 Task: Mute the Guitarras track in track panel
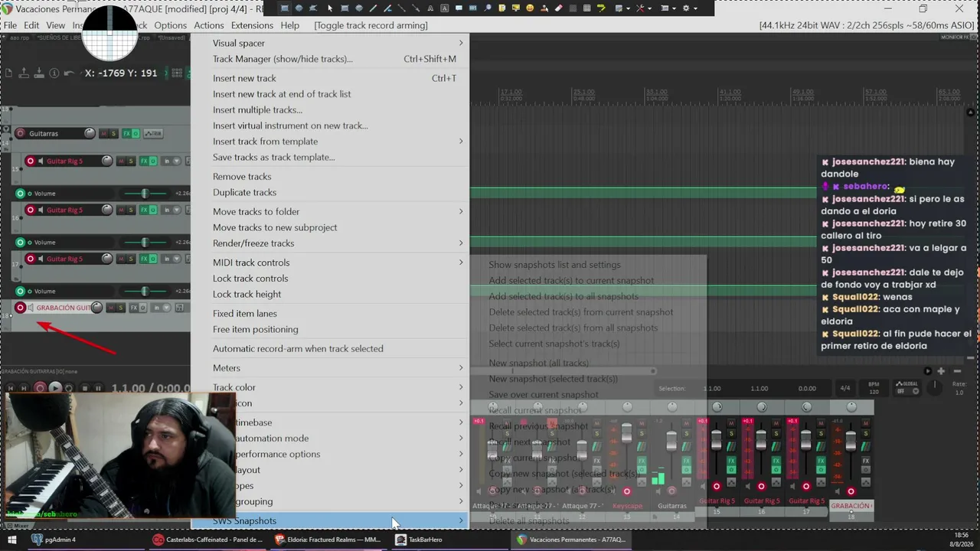(x=103, y=134)
